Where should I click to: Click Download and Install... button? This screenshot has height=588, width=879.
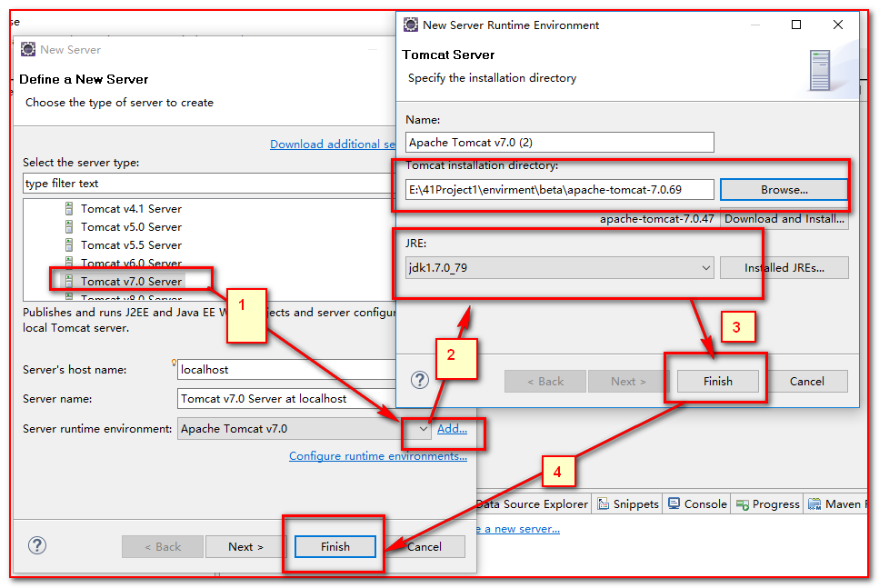[x=784, y=219]
